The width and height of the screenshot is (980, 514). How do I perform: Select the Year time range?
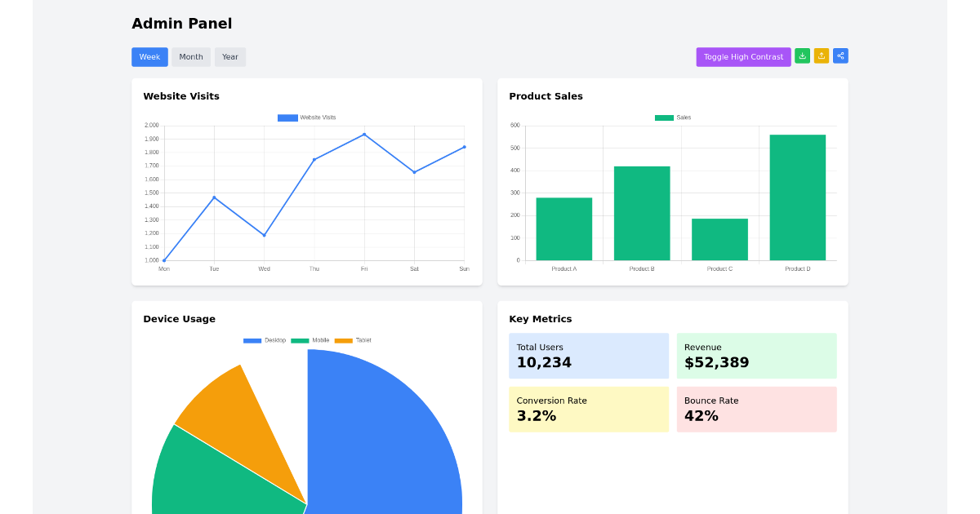click(229, 56)
